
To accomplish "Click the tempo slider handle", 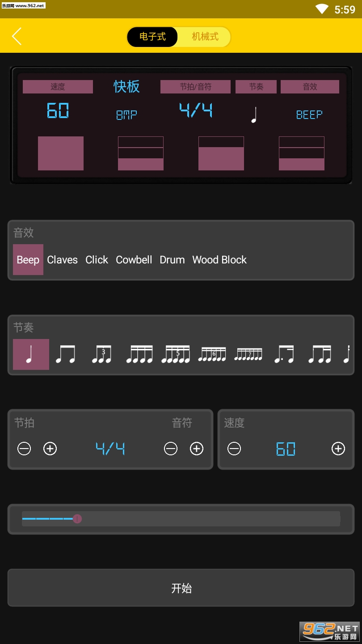I will pos(77,519).
